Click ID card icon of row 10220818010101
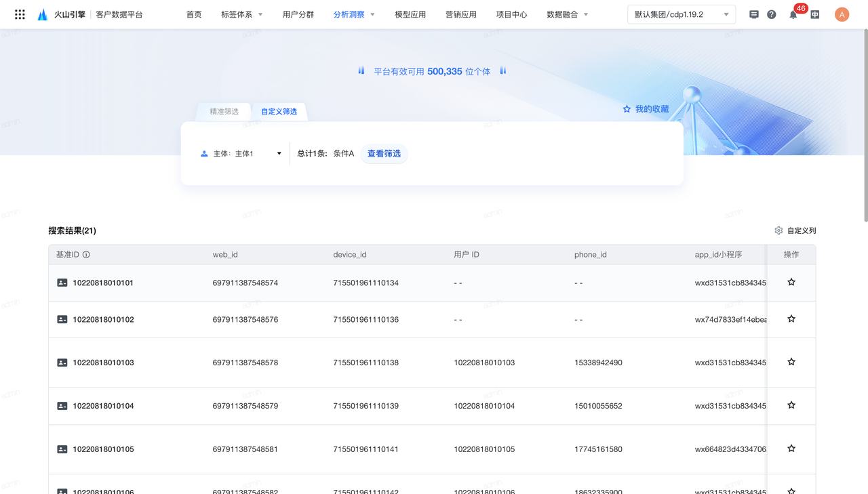The width and height of the screenshot is (868, 494). coord(62,283)
